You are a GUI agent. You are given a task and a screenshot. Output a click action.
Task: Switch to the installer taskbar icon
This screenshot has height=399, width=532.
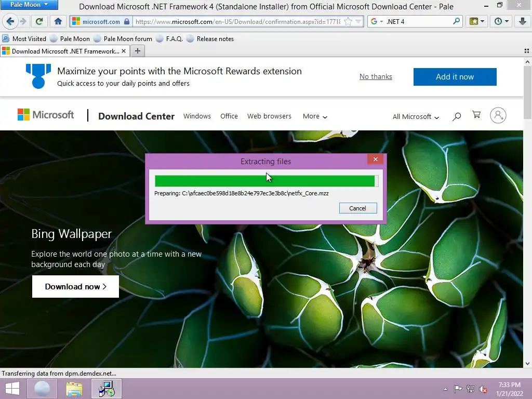click(107, 389)
